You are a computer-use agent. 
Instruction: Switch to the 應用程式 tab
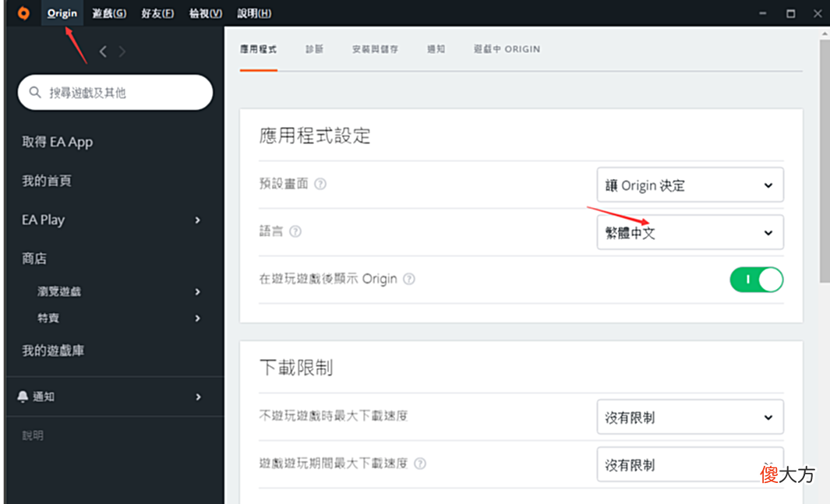coord(258,49)
